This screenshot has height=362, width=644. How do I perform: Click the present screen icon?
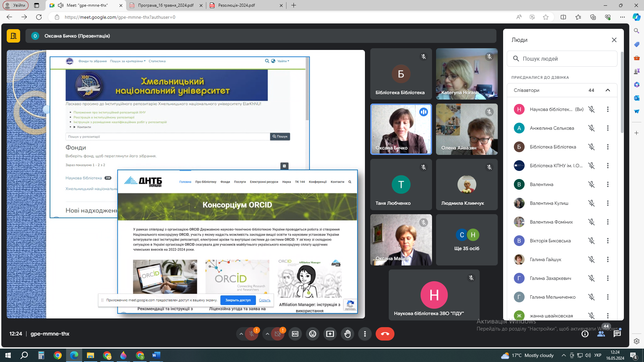coord(330,334)
